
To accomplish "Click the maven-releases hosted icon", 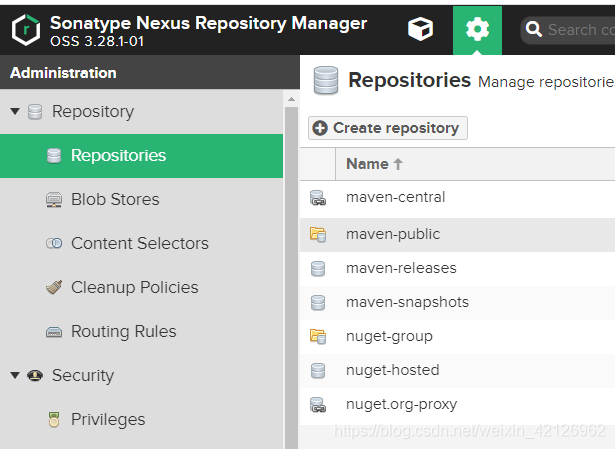I will point(318,269).
